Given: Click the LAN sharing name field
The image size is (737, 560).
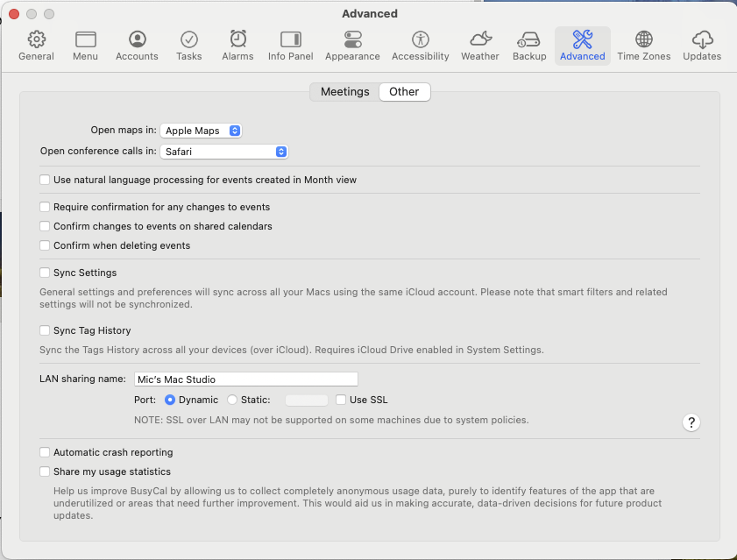Looking at the screenshot, I should (245, 379).
